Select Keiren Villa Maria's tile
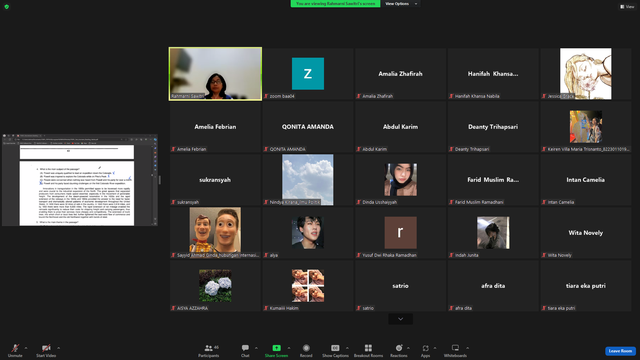Viewport: 640px width, 360px height. [586, 127]
